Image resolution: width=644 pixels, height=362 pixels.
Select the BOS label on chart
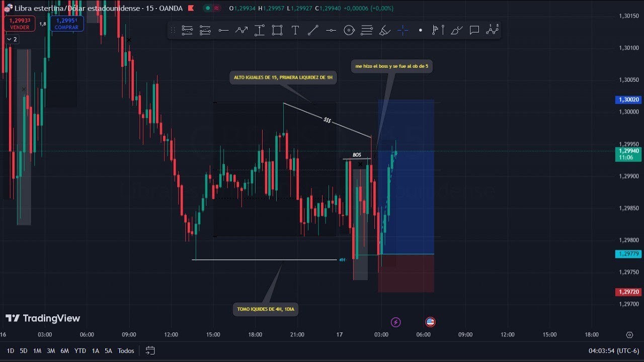[357, 155]
